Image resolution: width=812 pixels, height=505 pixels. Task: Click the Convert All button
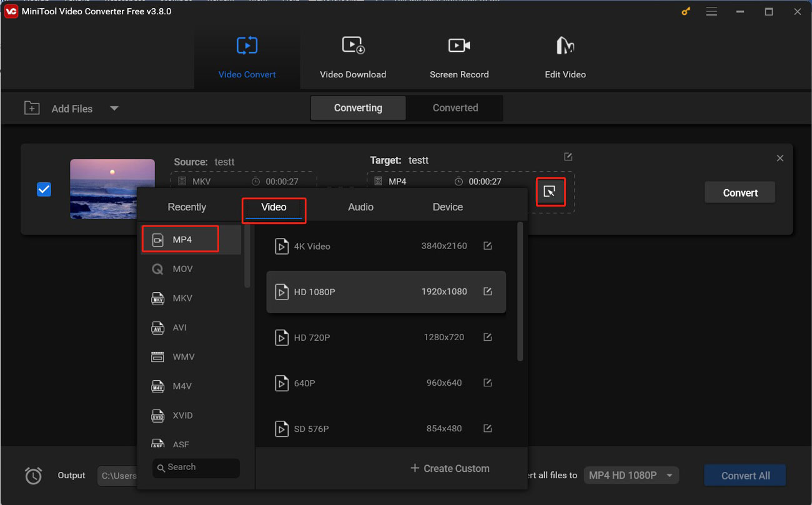click(x=745, y=476)
